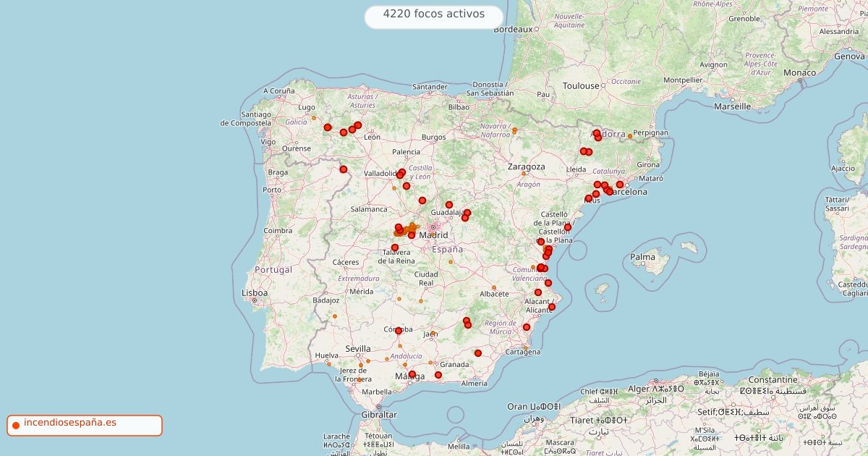Select the red fire marker just above Málaga

pos(412,374)
